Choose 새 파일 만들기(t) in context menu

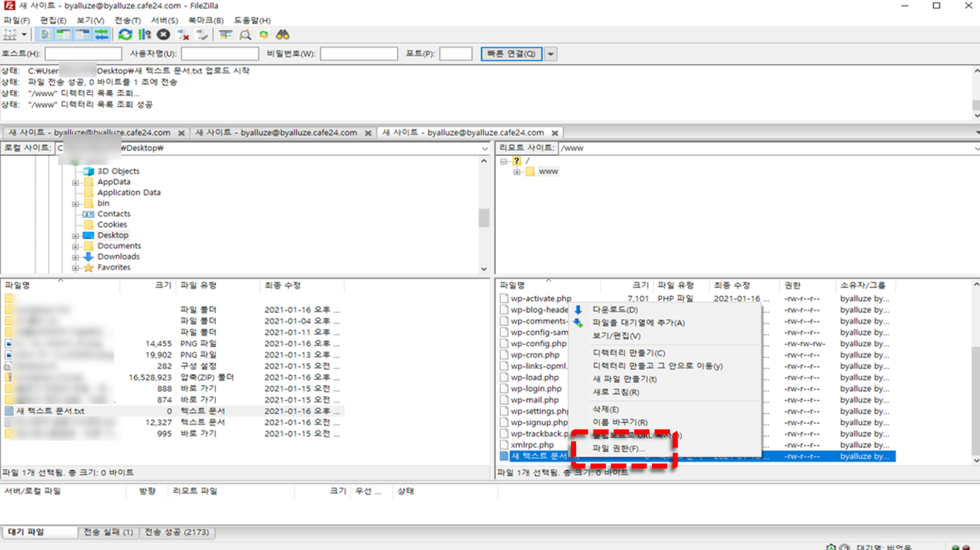pos(664,379)
